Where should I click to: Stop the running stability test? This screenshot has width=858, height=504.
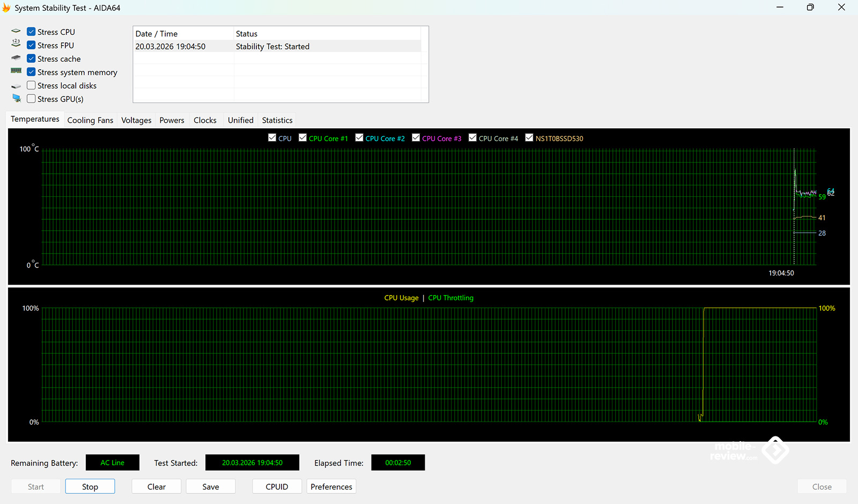click(x=90, y=486)
